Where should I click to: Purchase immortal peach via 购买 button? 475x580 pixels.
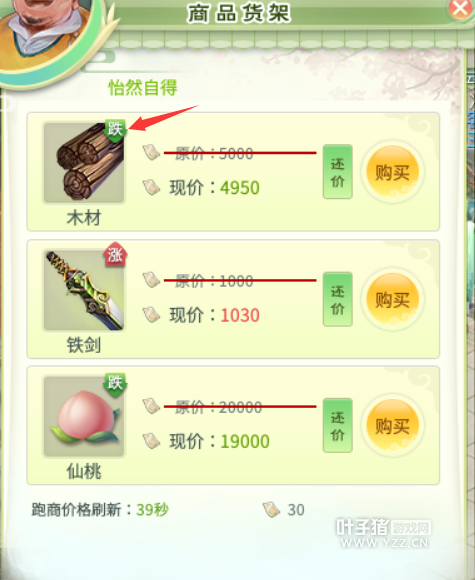click(x=392, y=425)
